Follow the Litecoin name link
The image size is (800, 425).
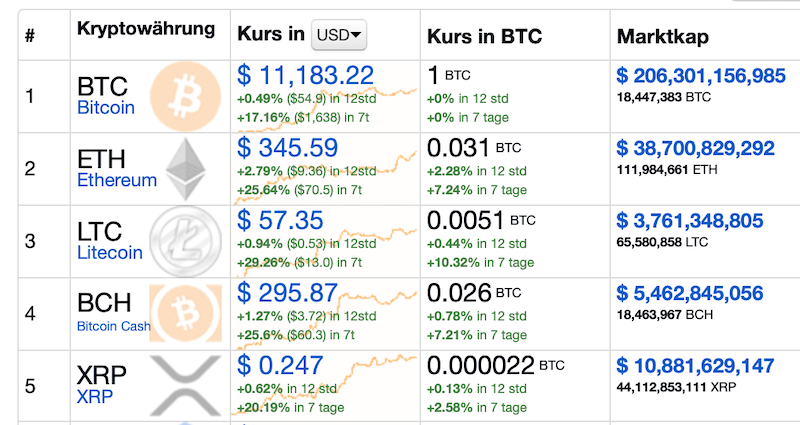coord(109,253)
